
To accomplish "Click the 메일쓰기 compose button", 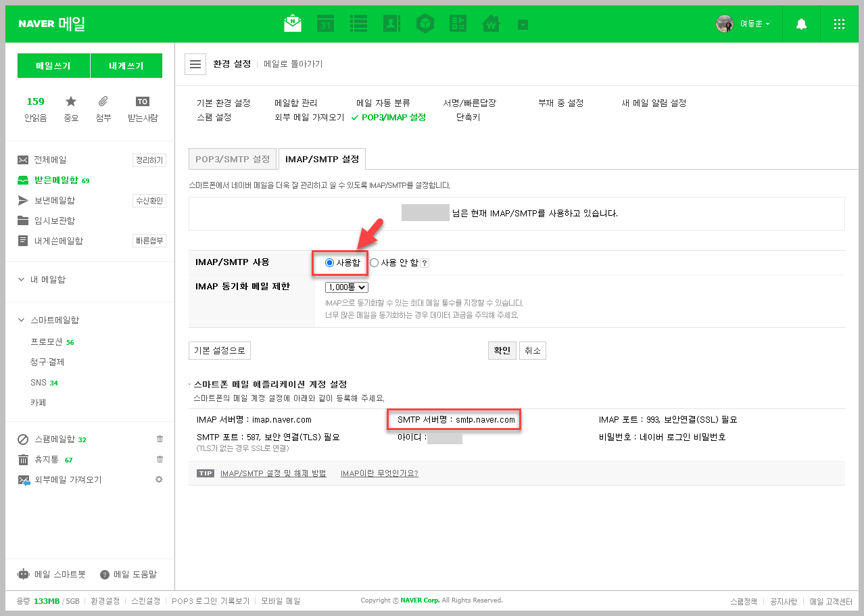I will [53, 66].
